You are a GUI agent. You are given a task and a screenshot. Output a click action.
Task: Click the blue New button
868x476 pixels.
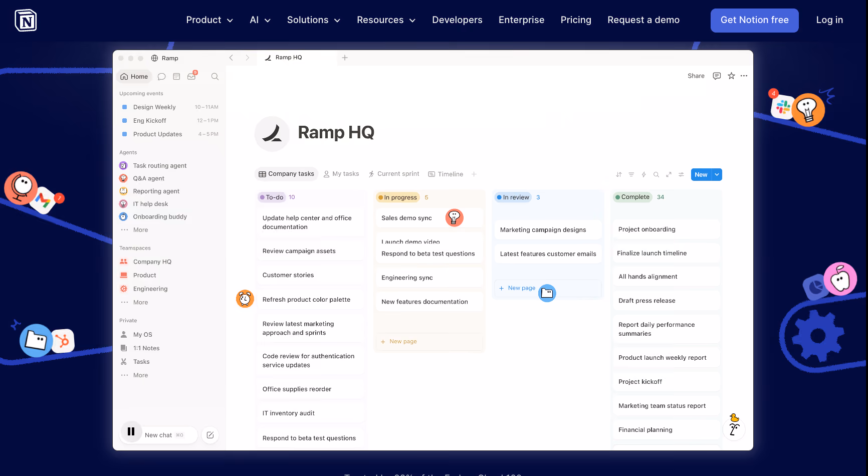click(x=702, y=175)
